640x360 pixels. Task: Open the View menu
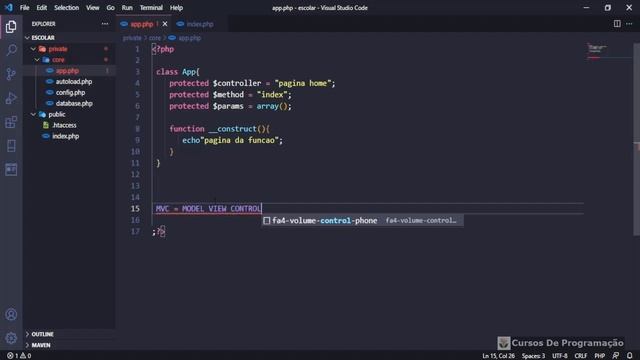pyautogui.click(x=93, y=8)
